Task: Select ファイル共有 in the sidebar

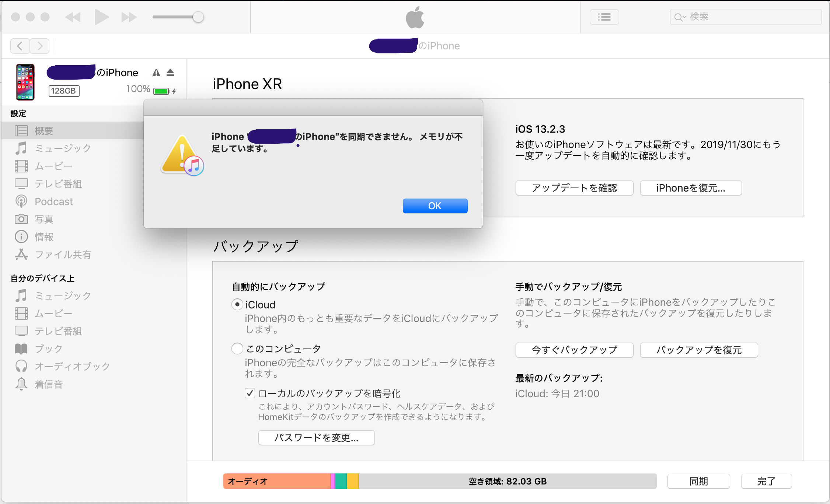Action: click(x=63, y=255)
